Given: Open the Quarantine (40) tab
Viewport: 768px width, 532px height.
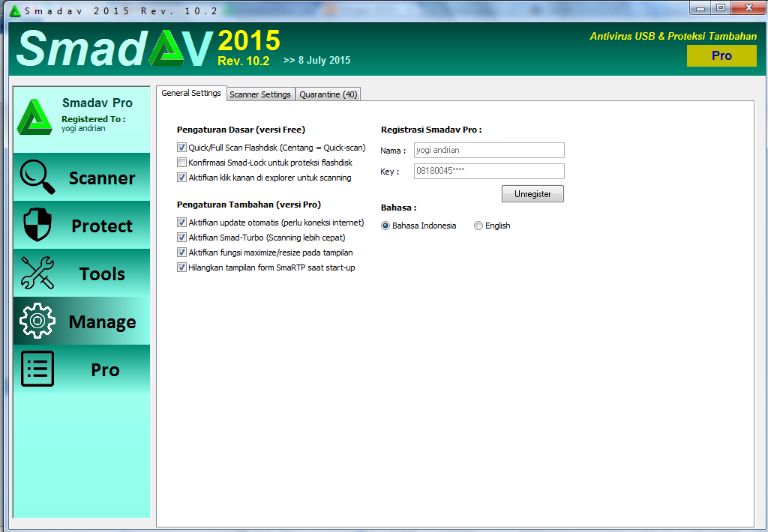Looking at the screenshot, I should click(x=328, y=94).
